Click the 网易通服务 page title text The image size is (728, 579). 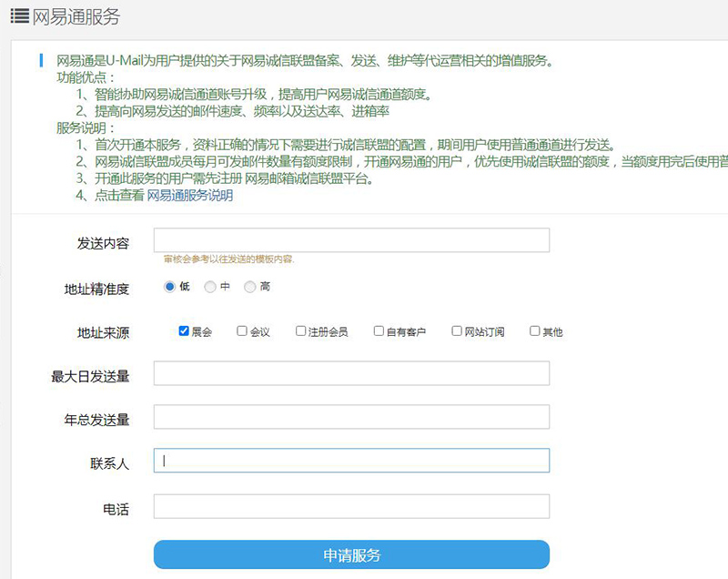click(76, 16)
